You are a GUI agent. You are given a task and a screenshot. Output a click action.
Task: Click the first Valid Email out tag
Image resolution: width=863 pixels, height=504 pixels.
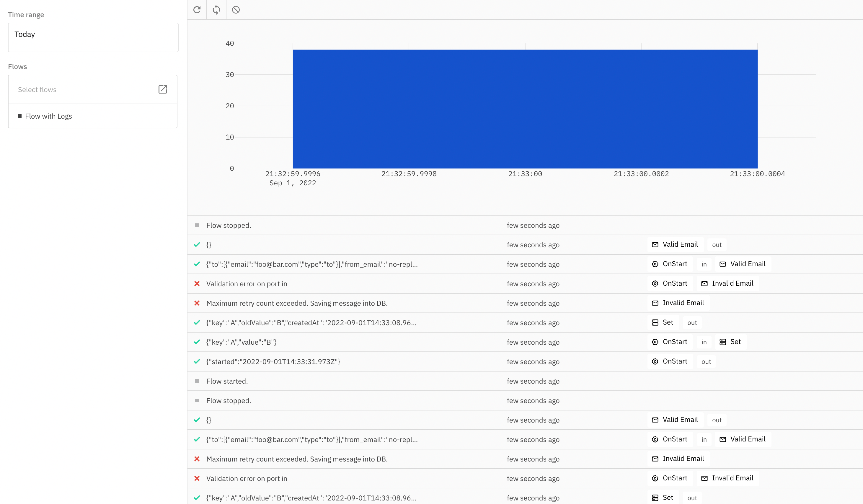tap(675, 244)
